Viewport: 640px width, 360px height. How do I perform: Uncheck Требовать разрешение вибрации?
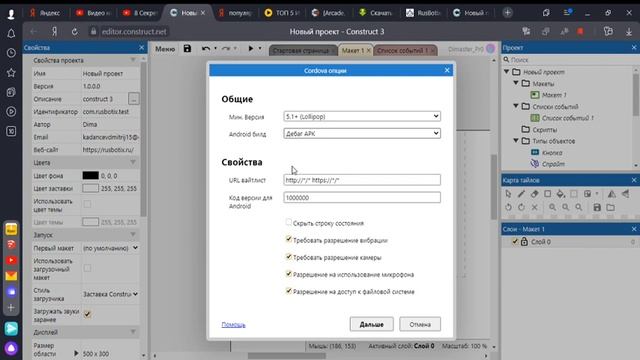coord(289,239)
